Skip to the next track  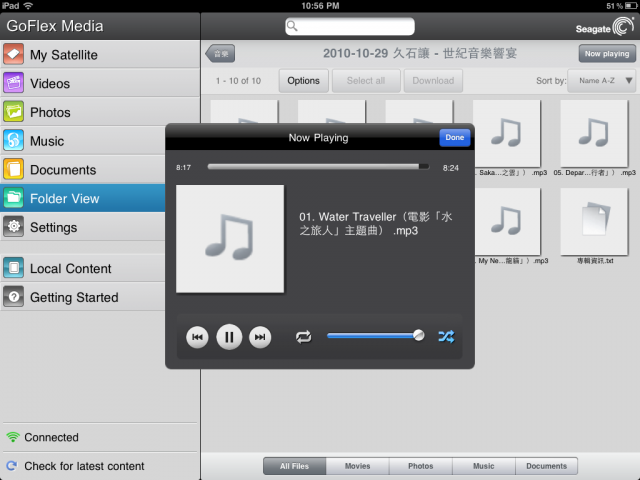[x=260, y=337]
